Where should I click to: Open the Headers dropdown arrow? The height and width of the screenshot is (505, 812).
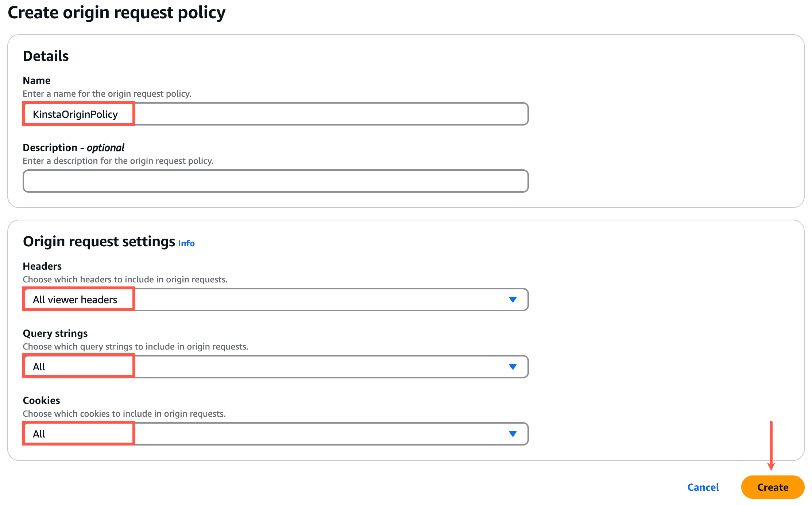tap(513, 299)
